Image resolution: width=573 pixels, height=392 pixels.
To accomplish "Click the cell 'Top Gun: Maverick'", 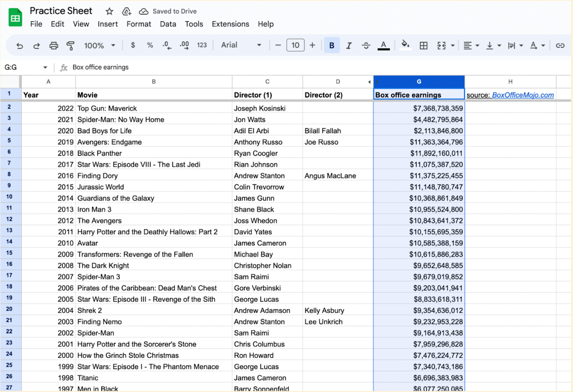I will click(154, 108).
